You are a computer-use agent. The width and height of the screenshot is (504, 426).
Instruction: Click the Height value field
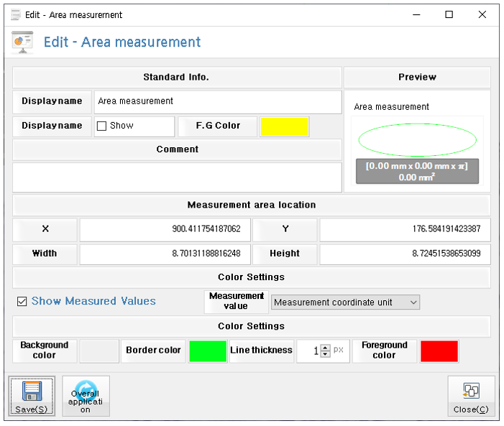click(405, 254)
